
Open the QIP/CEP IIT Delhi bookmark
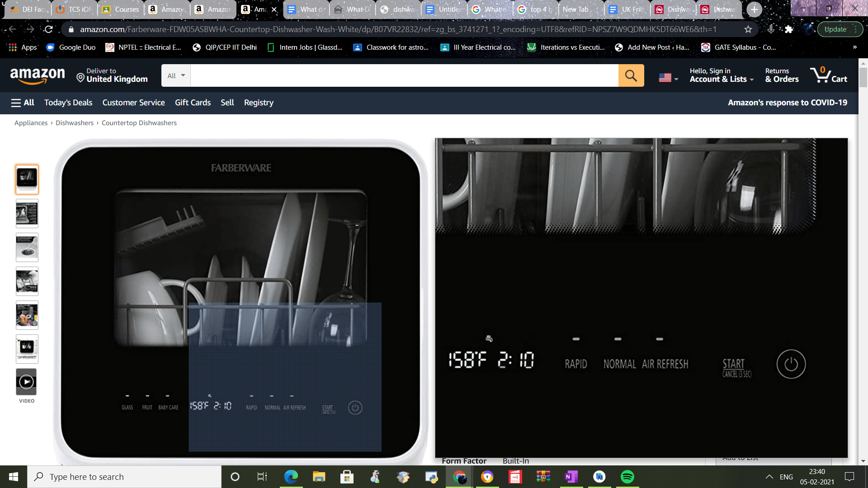tap(225, 47)
